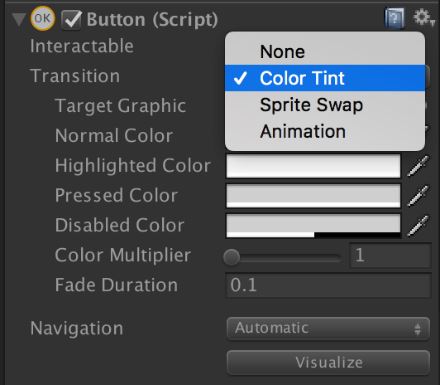The width and height of the screenshot is (440, 385).
Task: Click the Fade Duration input field
Action: [x=328, y=285]
